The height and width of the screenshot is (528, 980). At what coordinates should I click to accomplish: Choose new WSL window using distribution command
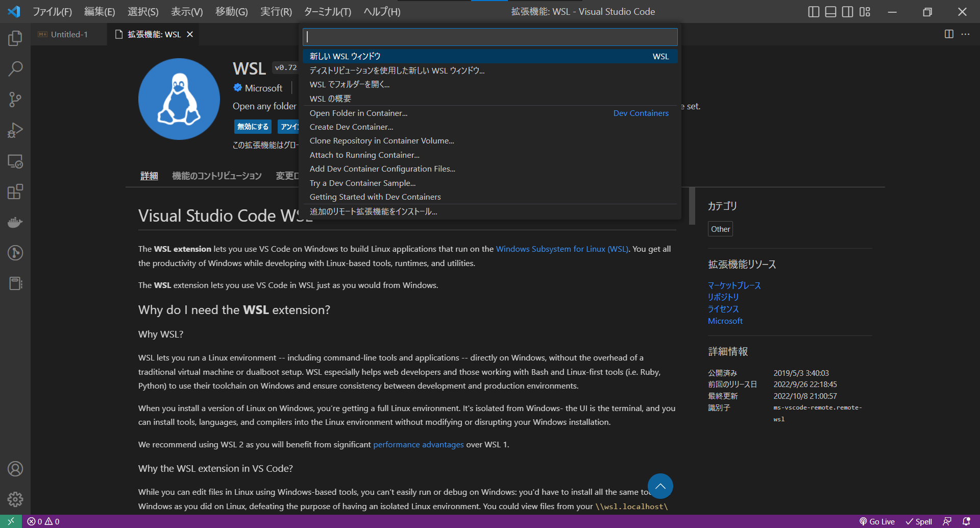pyautogui.click(x=490, y=70)
